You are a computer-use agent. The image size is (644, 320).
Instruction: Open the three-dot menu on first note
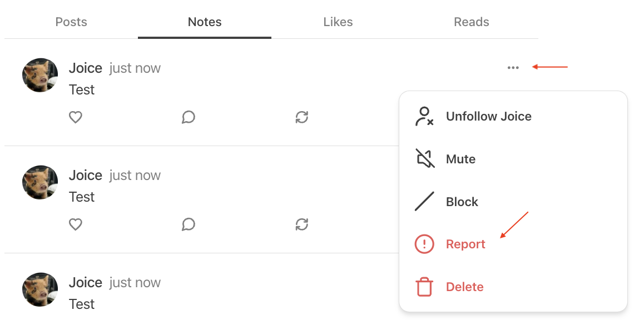pyautogui.click(x=513, y=68)
